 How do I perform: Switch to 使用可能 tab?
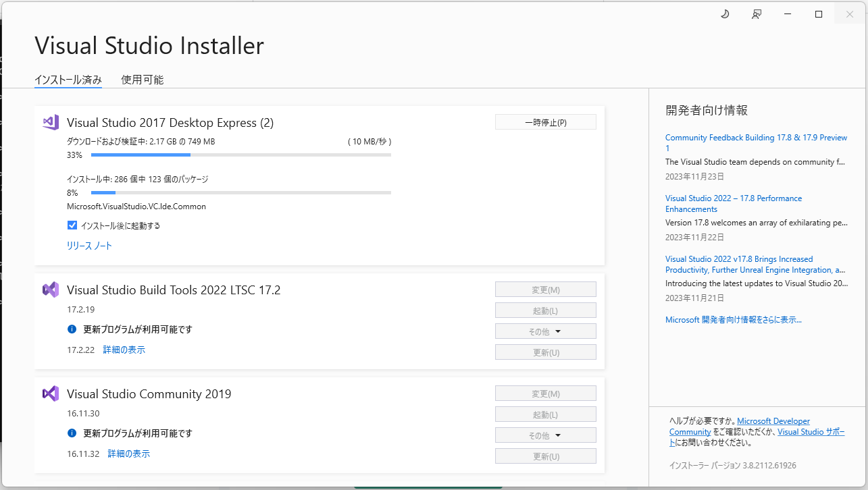coord(143,80)
